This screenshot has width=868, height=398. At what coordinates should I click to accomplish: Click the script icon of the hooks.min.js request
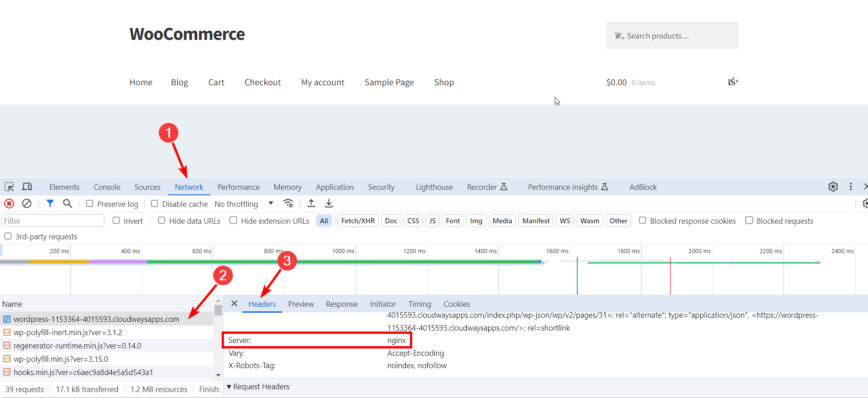click(x=7, y=372)
